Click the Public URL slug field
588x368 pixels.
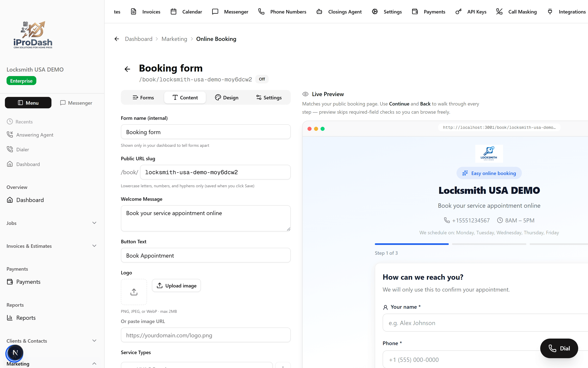(x=215, y=172)
